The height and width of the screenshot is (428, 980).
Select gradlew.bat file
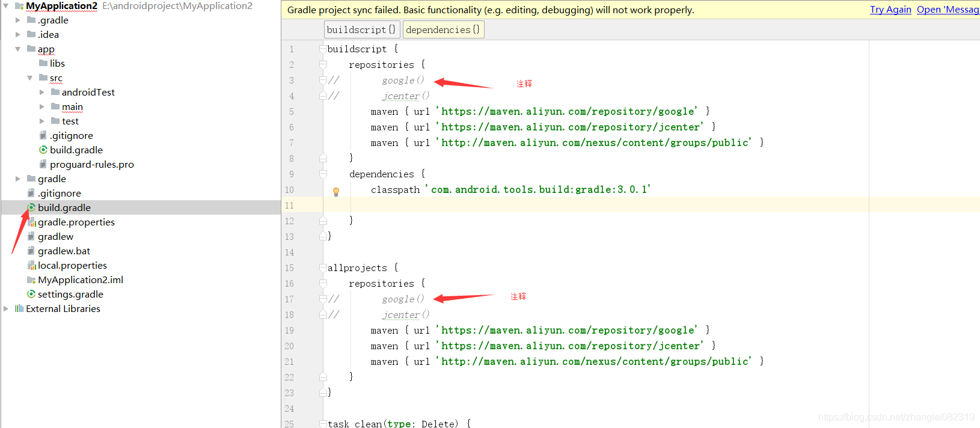pyautogui.click(x=64, y=251)
